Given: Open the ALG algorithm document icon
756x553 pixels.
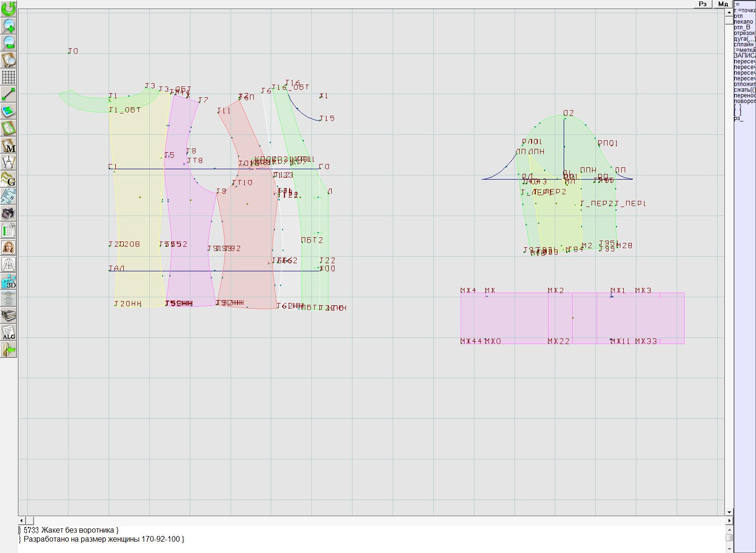Looking at the screenshot, I should tap(9, 332).
